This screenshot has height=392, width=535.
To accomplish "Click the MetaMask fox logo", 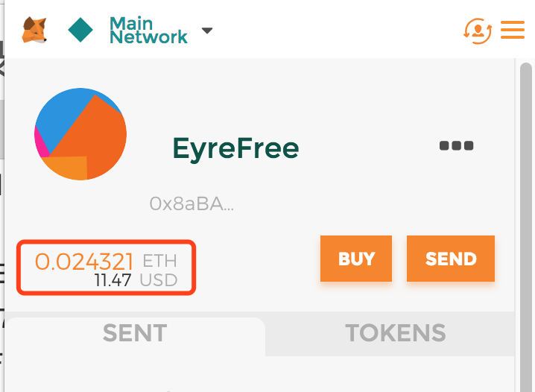I will (x=34, y=30).
